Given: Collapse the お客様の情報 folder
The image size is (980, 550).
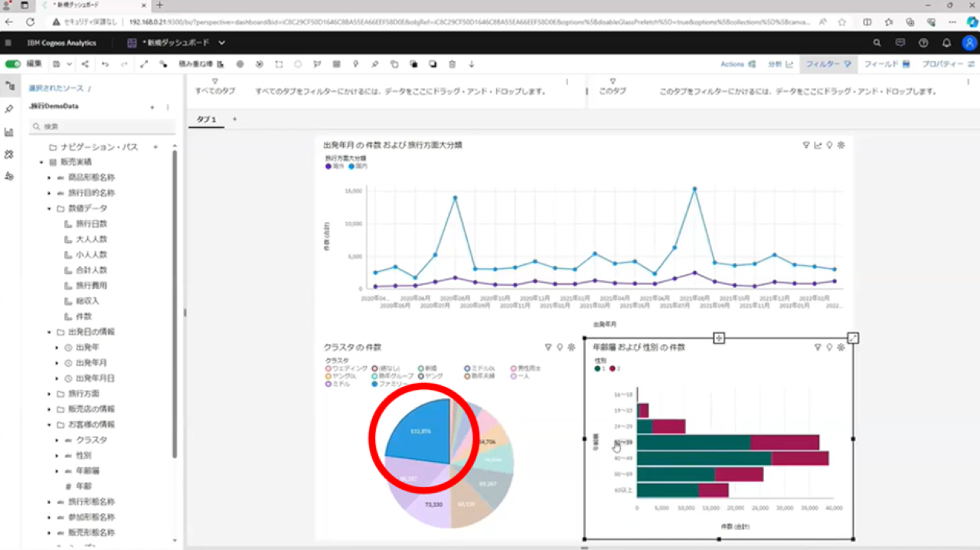Looking at the screenshot, I should point(50,424).
